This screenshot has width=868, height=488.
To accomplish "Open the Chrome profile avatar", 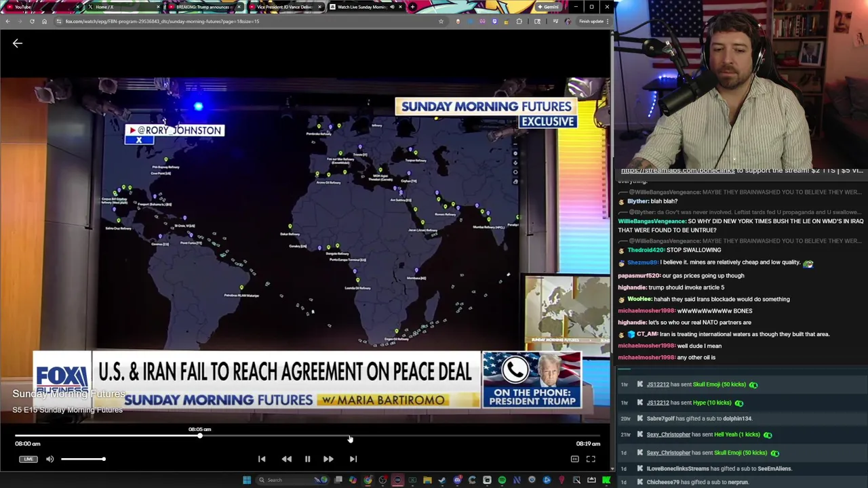I will coord(568,21).
